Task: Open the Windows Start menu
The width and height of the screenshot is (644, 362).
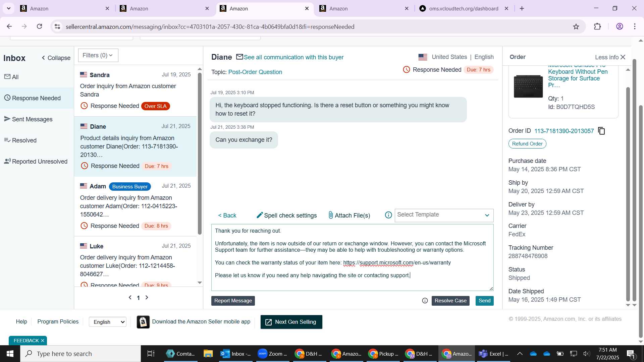Action: (10, 354)
